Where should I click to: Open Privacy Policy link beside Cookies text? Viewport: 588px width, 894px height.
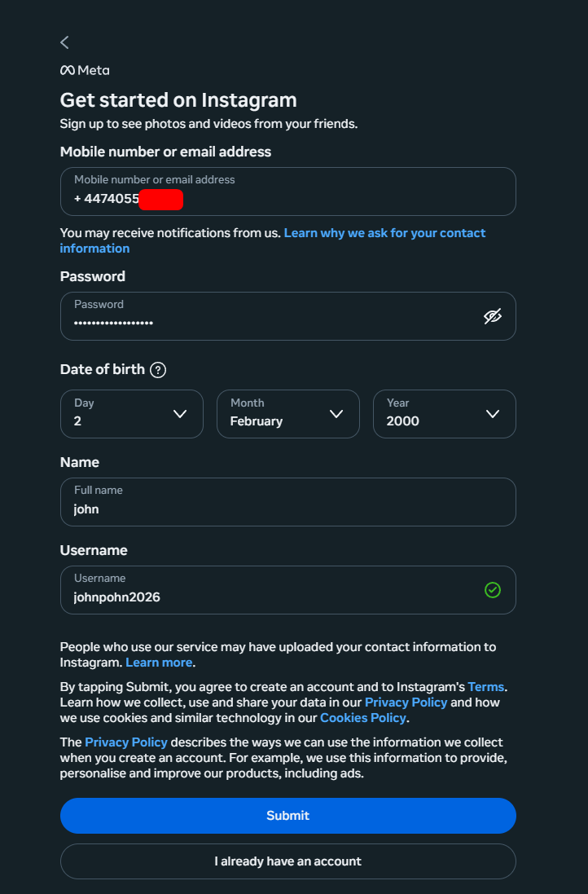406,702
